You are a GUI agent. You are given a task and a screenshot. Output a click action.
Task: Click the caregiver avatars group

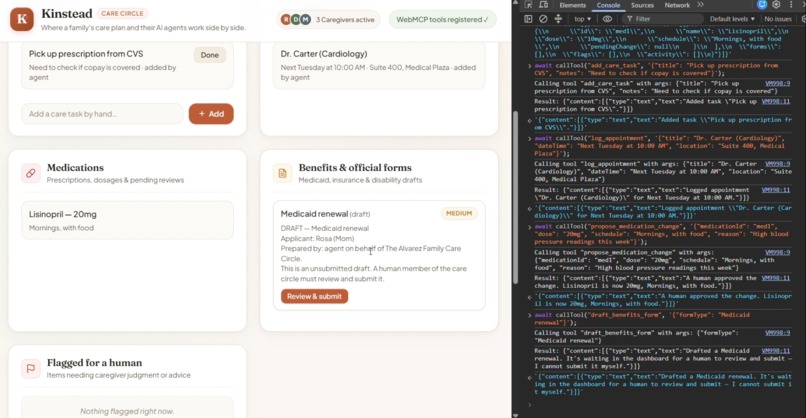pos(296,20)
